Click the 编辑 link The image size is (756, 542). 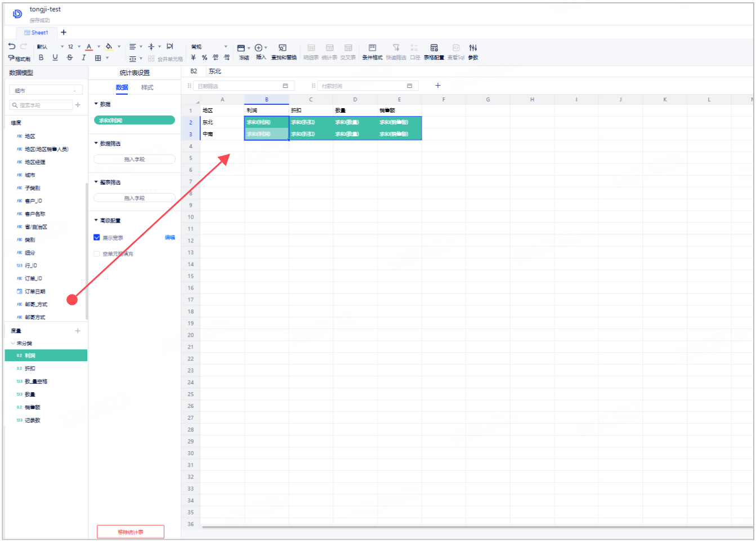(169, 238)
